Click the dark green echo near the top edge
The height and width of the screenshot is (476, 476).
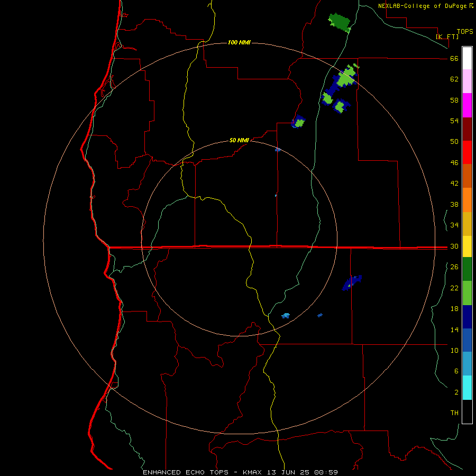tap(340, 22)
